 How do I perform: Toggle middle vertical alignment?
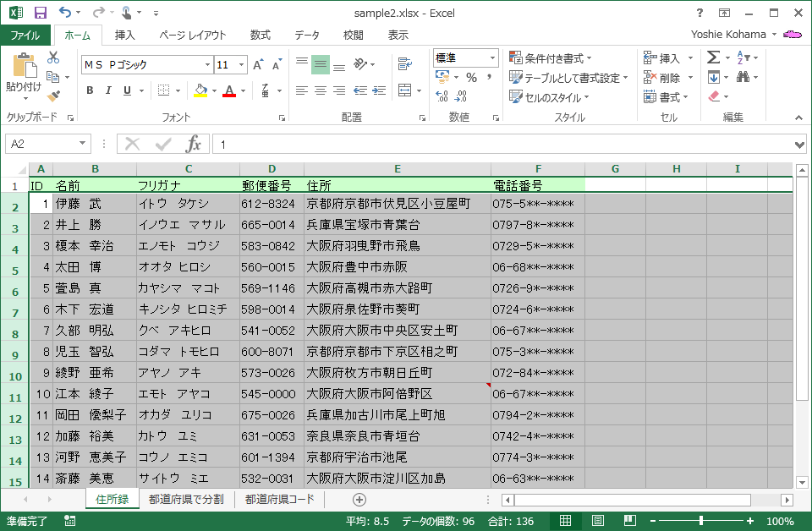321,64
